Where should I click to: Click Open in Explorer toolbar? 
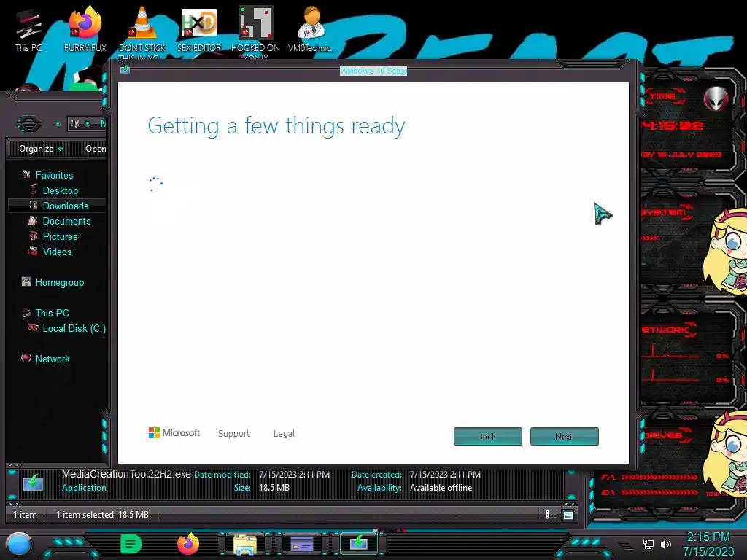click(x=96, y=149)
